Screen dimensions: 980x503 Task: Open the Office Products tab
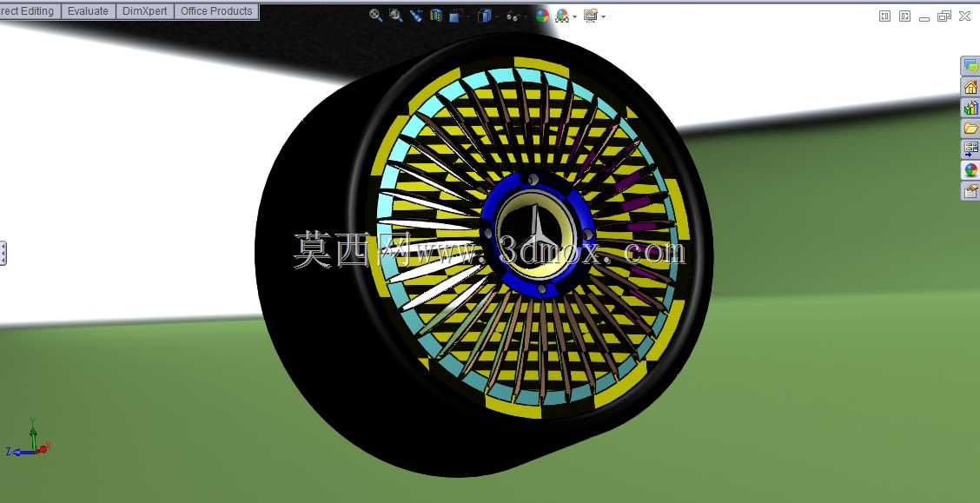click(x=216, y=11)
